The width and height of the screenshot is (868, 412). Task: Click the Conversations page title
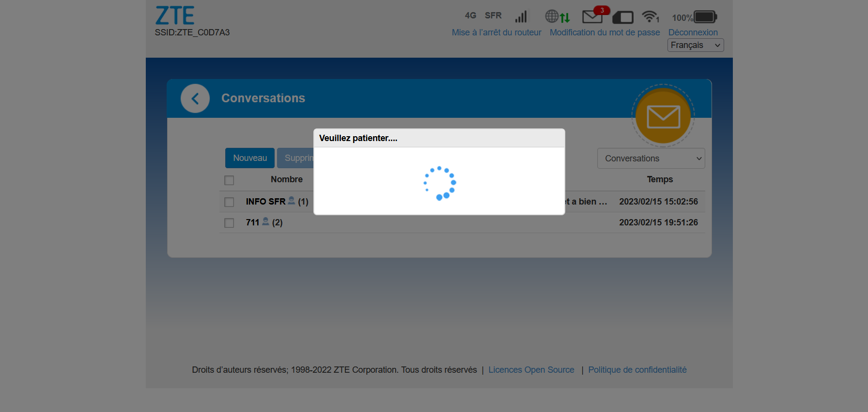click(x=263, y=98)
